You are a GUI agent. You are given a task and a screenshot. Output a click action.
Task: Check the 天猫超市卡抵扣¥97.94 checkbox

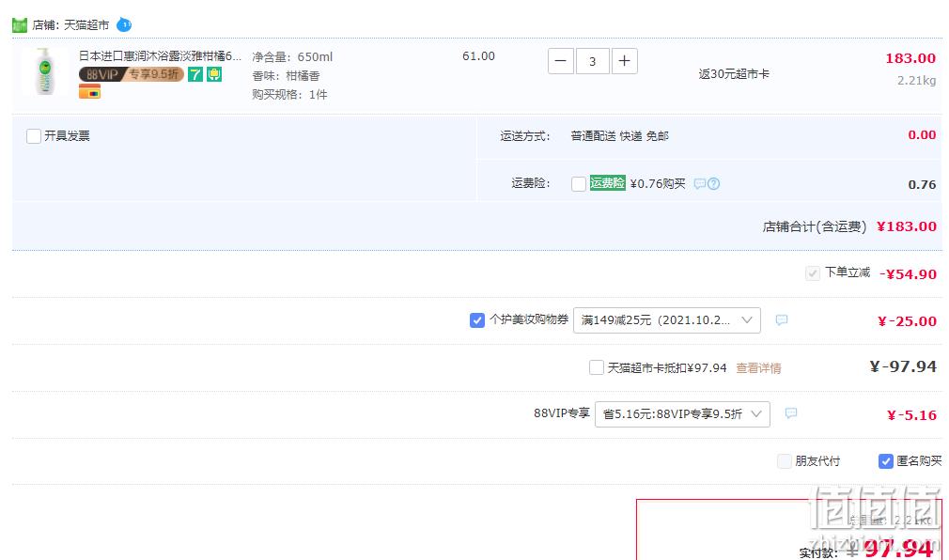[596, 367]
